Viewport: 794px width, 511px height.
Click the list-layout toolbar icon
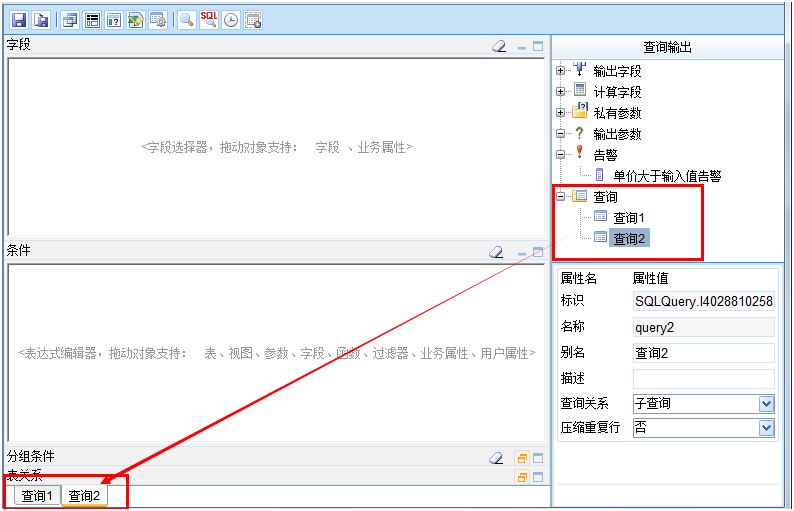coord(92,20)
